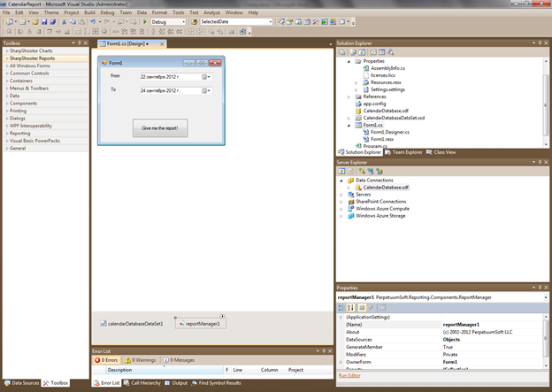Open the Debug configuration dropdown
The width and height of the screenshot is (552, 392).
[168, 21]
